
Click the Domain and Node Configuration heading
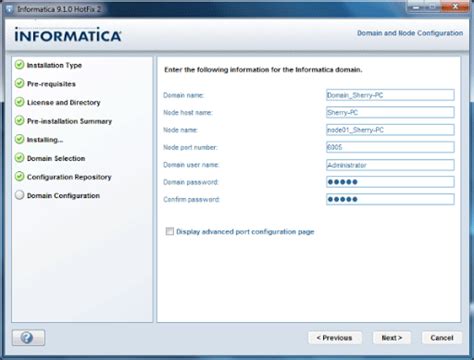(410, 33)
